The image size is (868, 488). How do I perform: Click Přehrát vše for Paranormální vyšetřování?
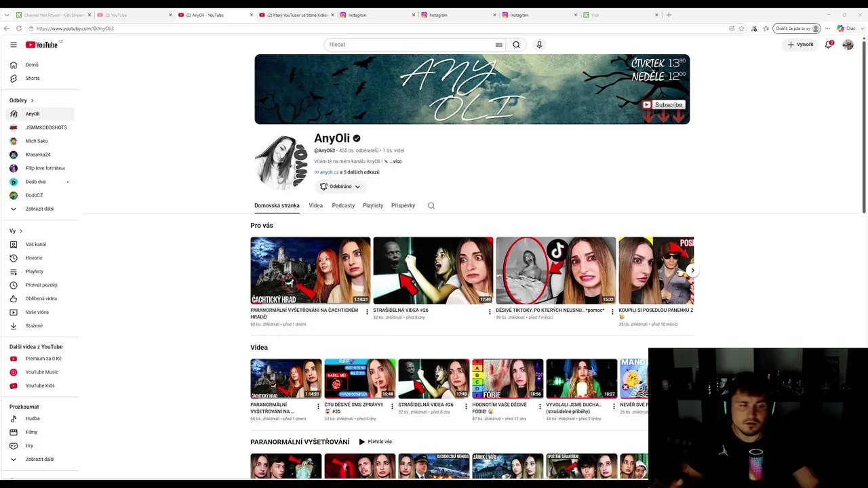click(x=376, y=442)
